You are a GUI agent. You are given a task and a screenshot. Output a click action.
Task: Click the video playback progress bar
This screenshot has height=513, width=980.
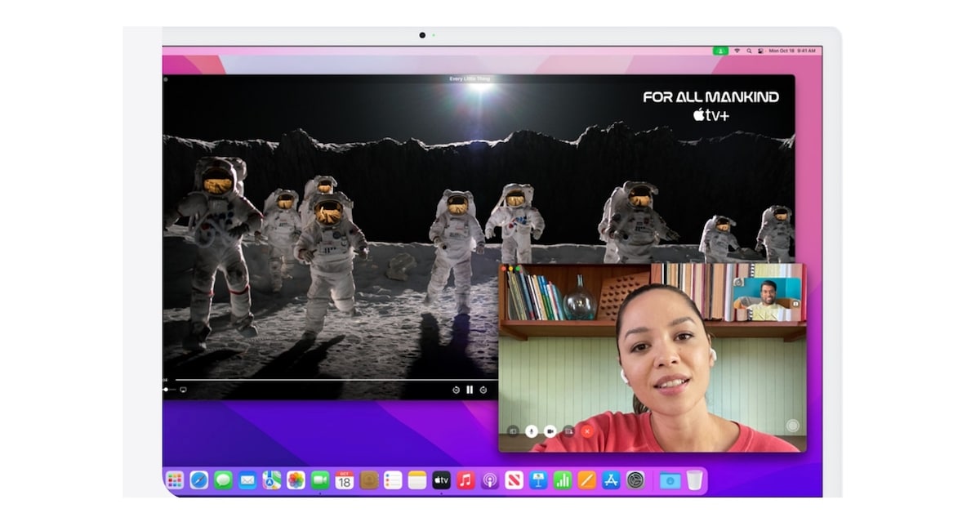336,380
